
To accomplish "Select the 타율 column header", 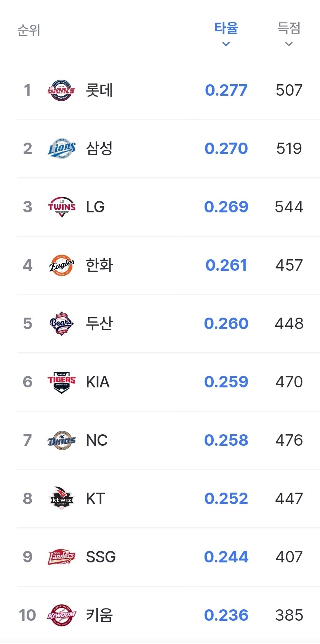I will 226,28.
